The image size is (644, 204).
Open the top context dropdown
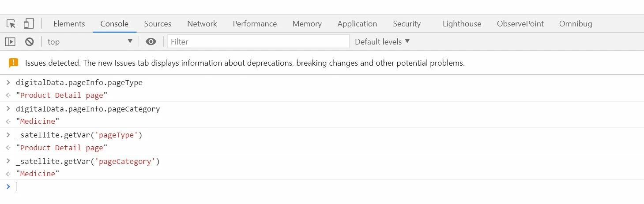coord(90,42)
